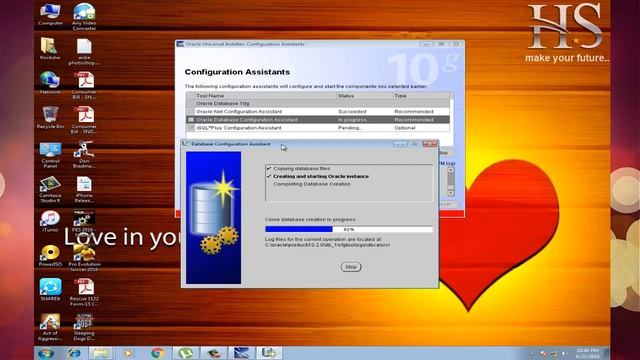Click the Oracle Database 10g group row
Viewport: 640px width, 360px height.
[x=318, y=104]
